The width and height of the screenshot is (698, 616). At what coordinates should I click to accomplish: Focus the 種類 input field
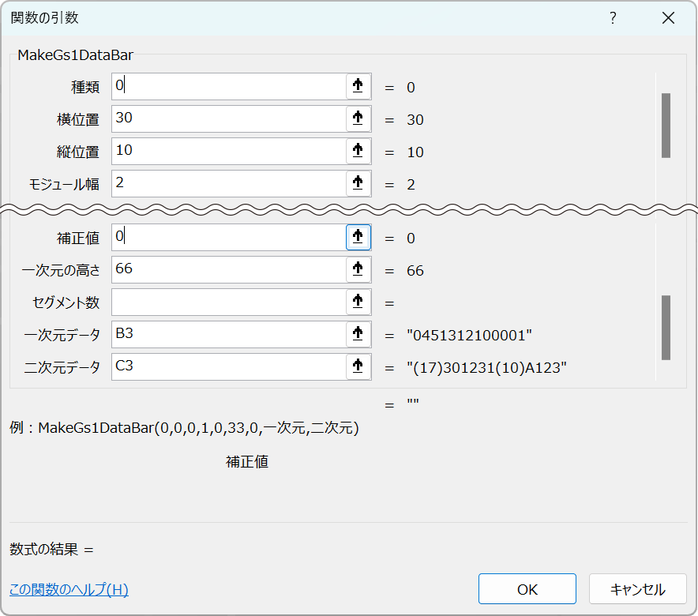click(x=229, y=86)
